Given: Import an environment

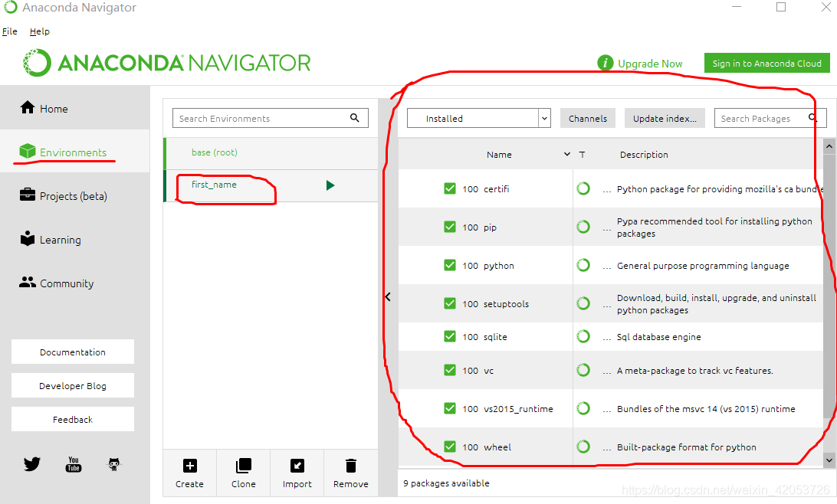Looking at the screenshot, I should coord(297,473).
